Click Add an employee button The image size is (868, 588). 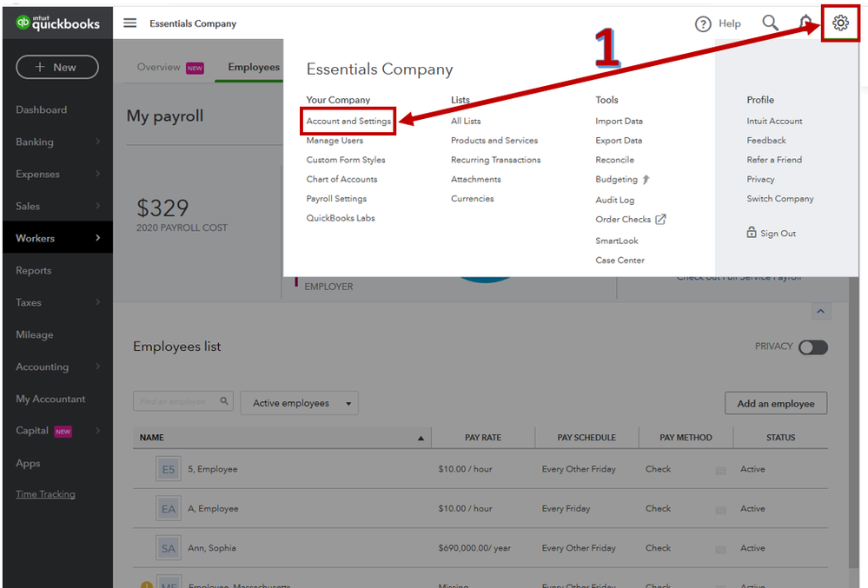pos(776,403)
